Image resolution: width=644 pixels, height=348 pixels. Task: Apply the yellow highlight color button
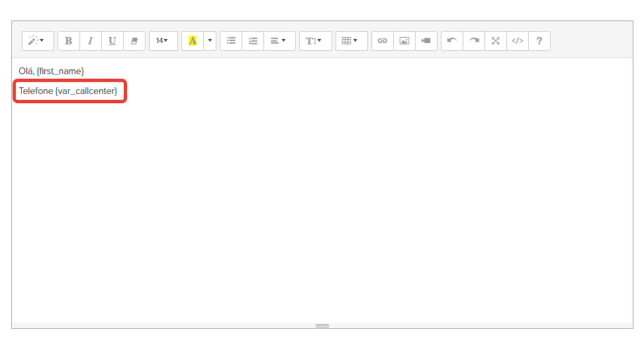click(x=193, y=41)
